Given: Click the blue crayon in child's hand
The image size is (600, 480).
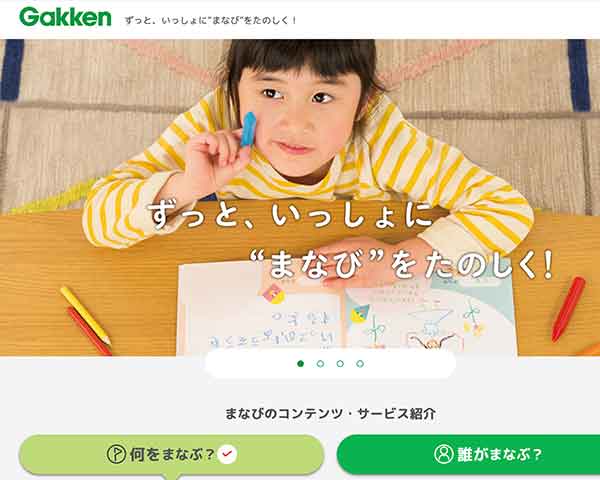Looking at the screenshot, I should pyautogui.click(x=248, y=129).
